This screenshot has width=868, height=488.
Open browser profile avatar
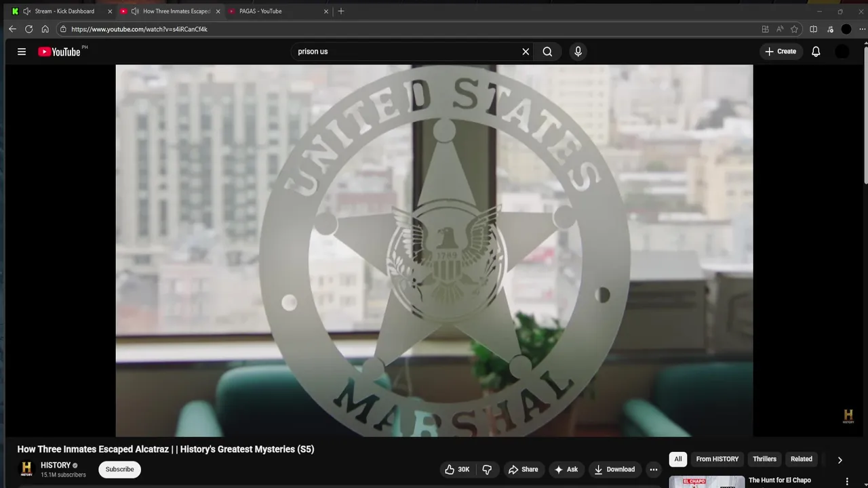[846, 29]
